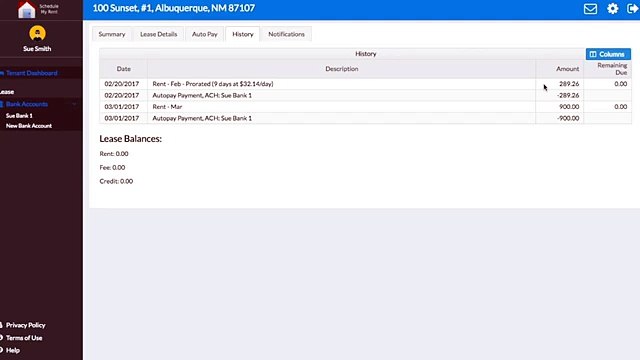Click the 'Credit: 0.00' balance text
This screenshot has height=360, width=640.
point(116,181)
